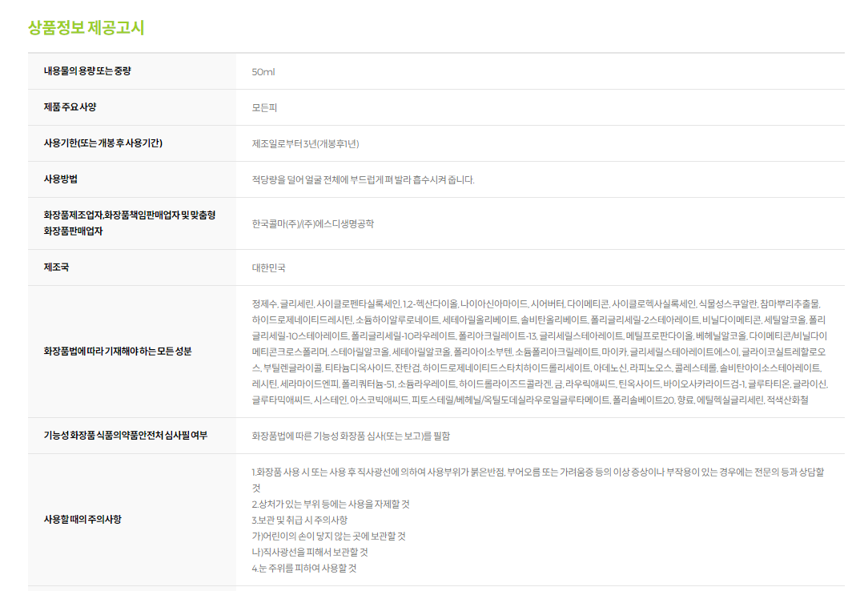The width and height of the screenshot is (868, 591).
Task: Select the 화장품법에 따라 기재해야 하는 모든 성분 label
Action: point(118,352)
